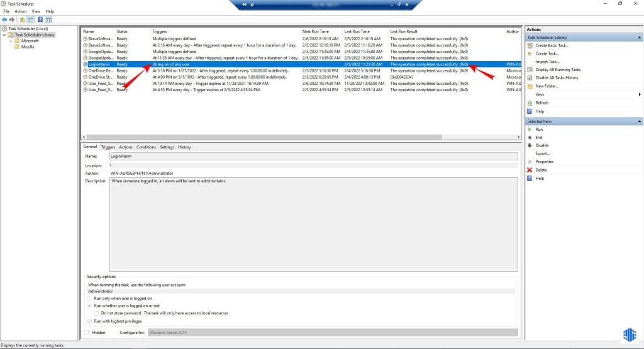The width and height of the screenshot is (644, 349).
Task: Toggle the Show/Hide Action Pane toolbar icon
Action: coord(48,19)
